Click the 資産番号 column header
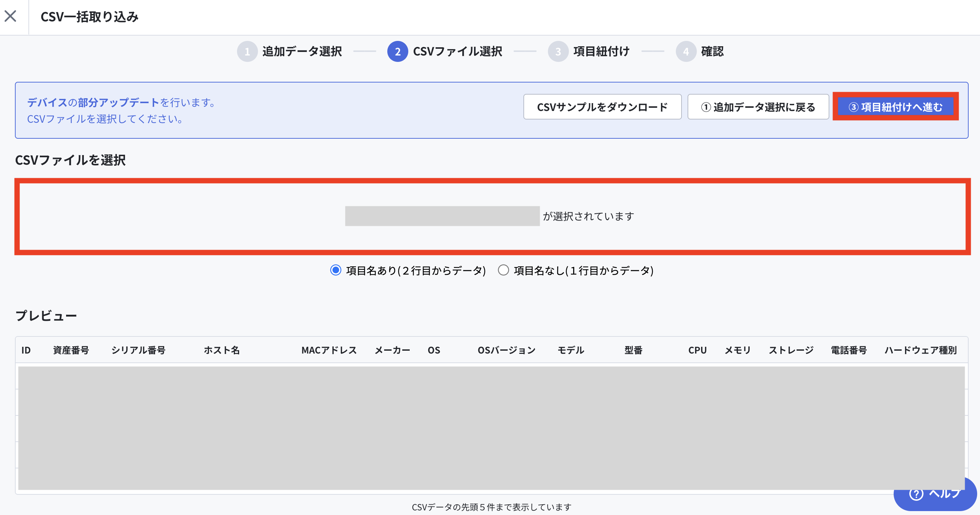980x515 pixels. (x=71, y=350)
